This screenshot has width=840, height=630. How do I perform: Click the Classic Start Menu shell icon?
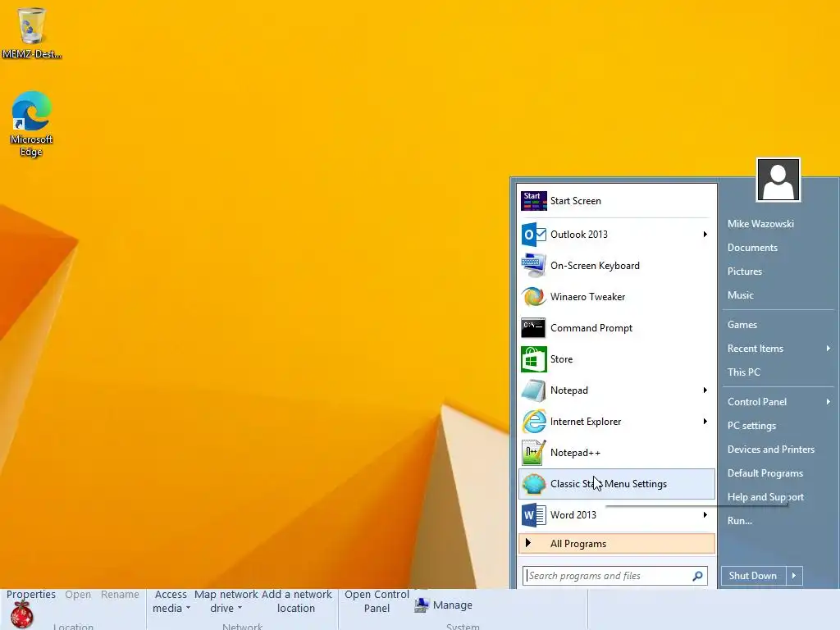pos(533,484)
